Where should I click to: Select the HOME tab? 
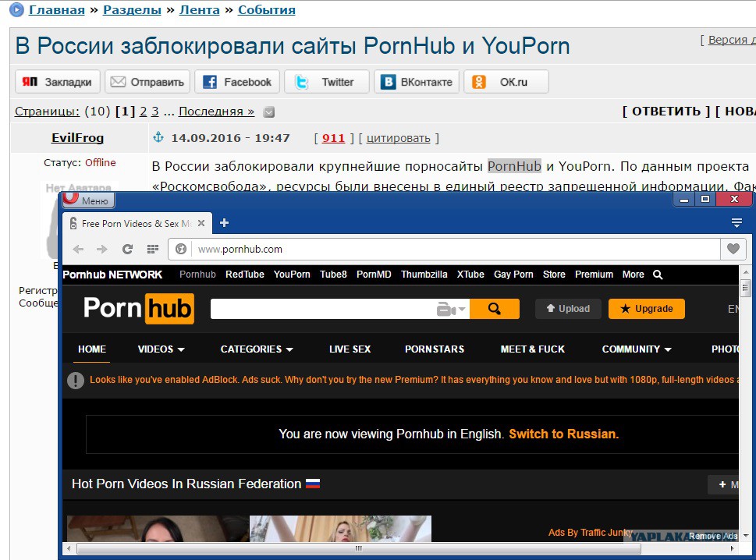[x=92, y=349]
